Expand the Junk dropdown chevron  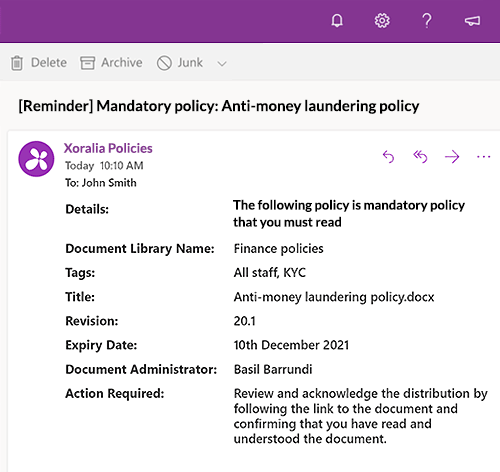(x=222, y=63)
